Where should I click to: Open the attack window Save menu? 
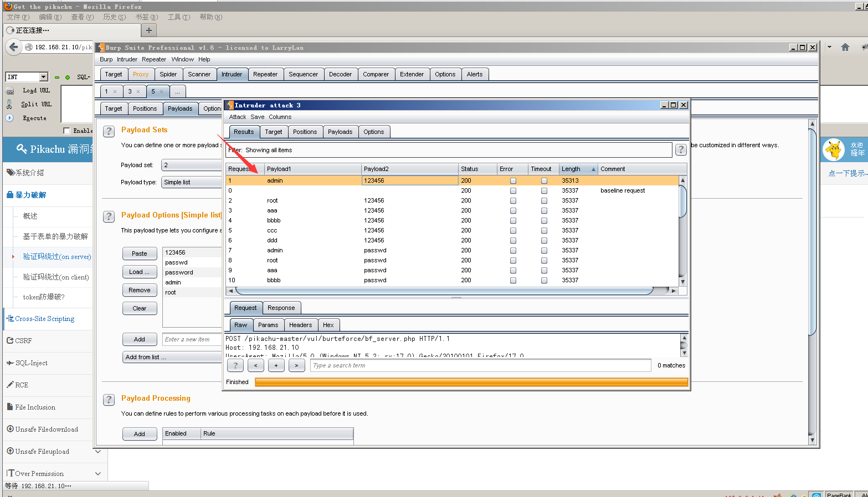click(258, 117)
